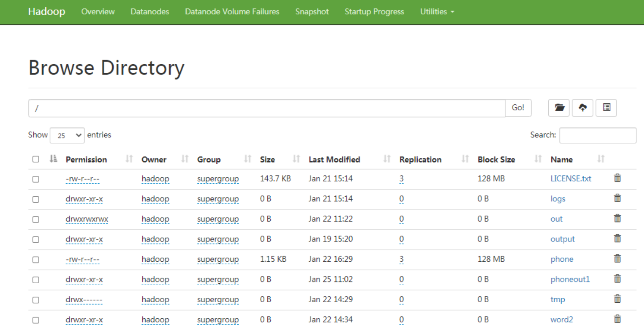Open the Datanodes tab

(x=150, y=12)
